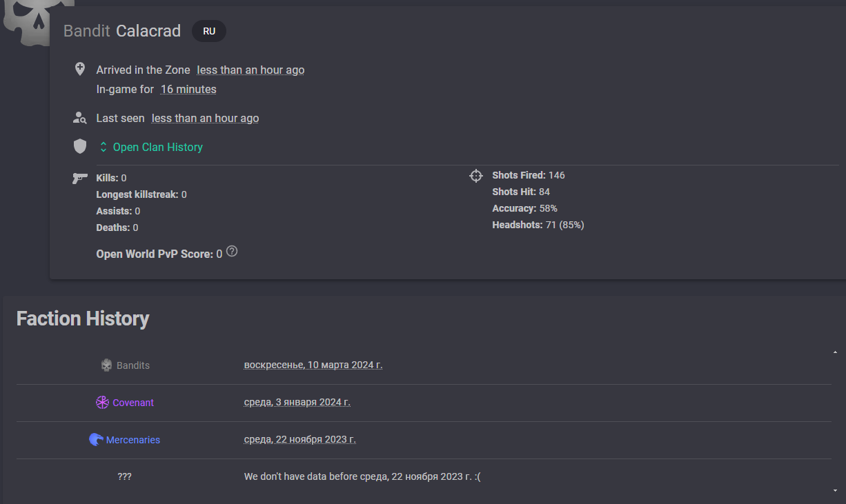The width and height of the screenshot is (846, 504).
Task: Click the shield clan icon
Action: (80, 147)
